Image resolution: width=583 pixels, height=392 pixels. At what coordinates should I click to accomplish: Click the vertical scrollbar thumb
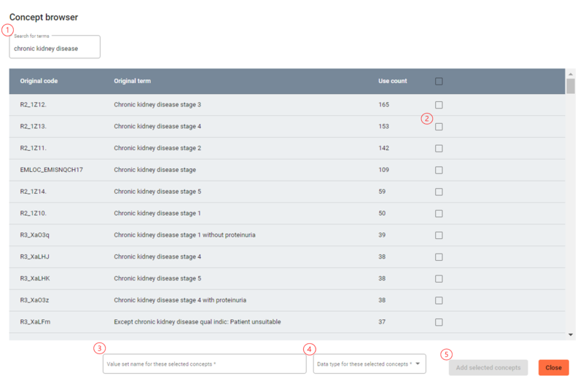pyautogui.click(x=571, y=86)
